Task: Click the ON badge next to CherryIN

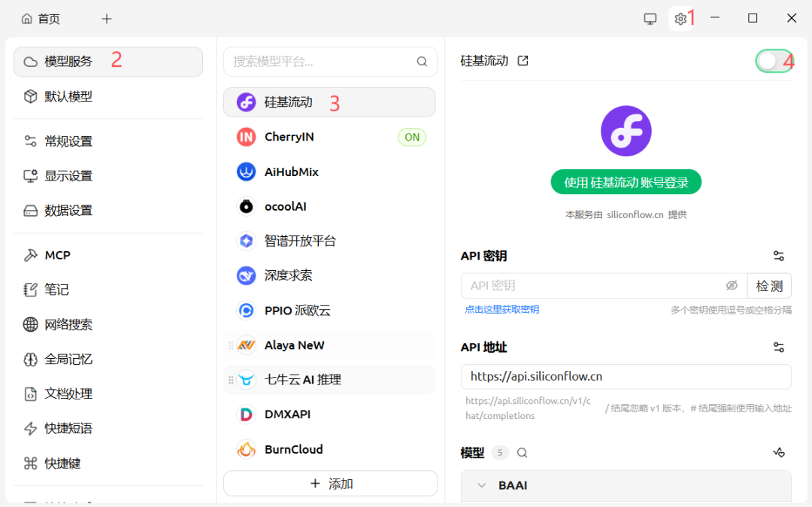Action: pos(412,137)
